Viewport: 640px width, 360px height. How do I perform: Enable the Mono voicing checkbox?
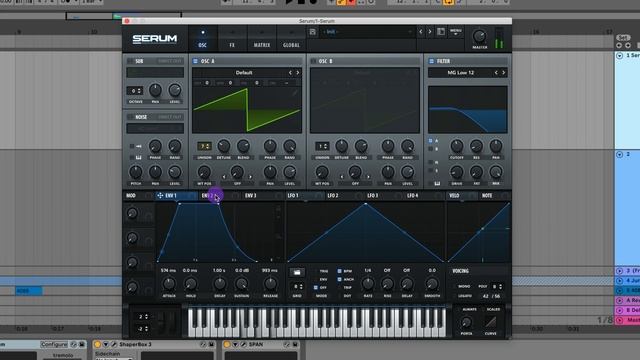click(455, 287)
